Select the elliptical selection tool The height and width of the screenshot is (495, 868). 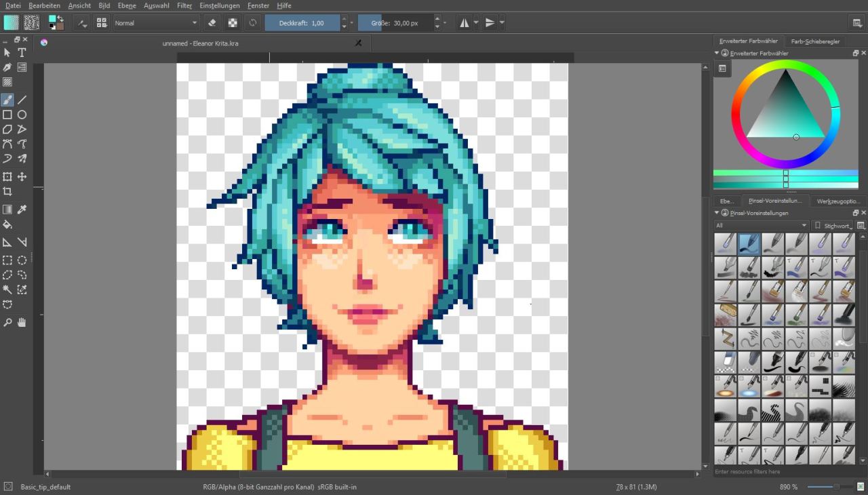(x=22, y=260)
